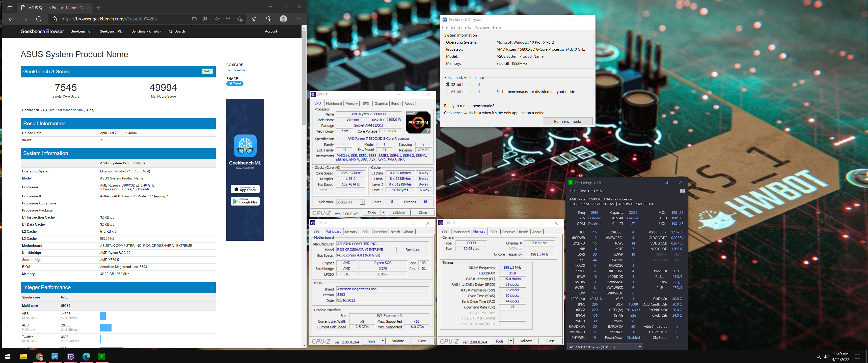868x363 pixels.
Task: Open Tools arrow in CPU-Z CPU window
Action: (383, 213)
